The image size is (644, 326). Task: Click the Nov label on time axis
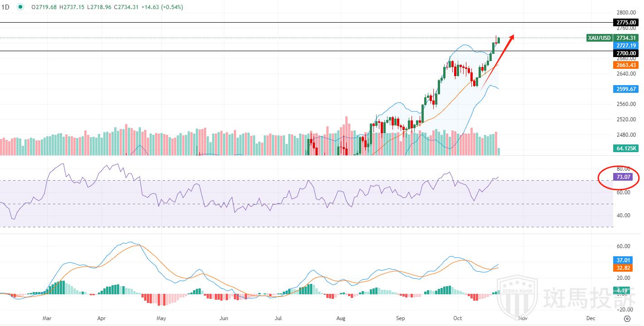click(x=523, y=318)
